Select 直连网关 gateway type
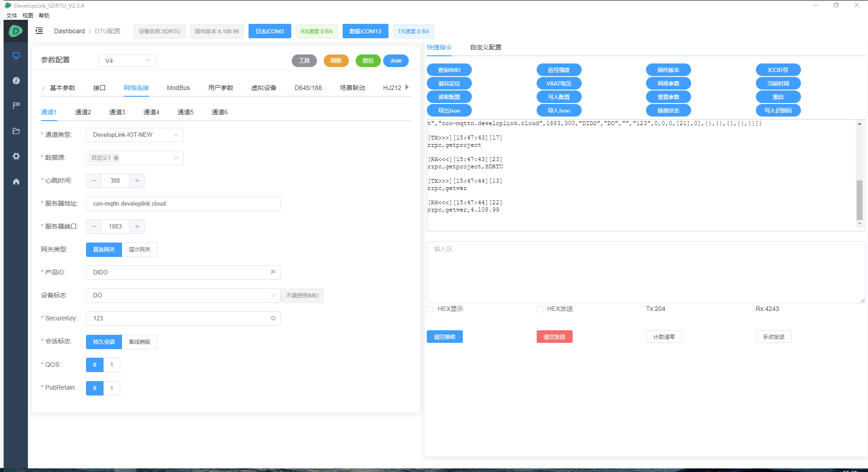 coord(104,249)
